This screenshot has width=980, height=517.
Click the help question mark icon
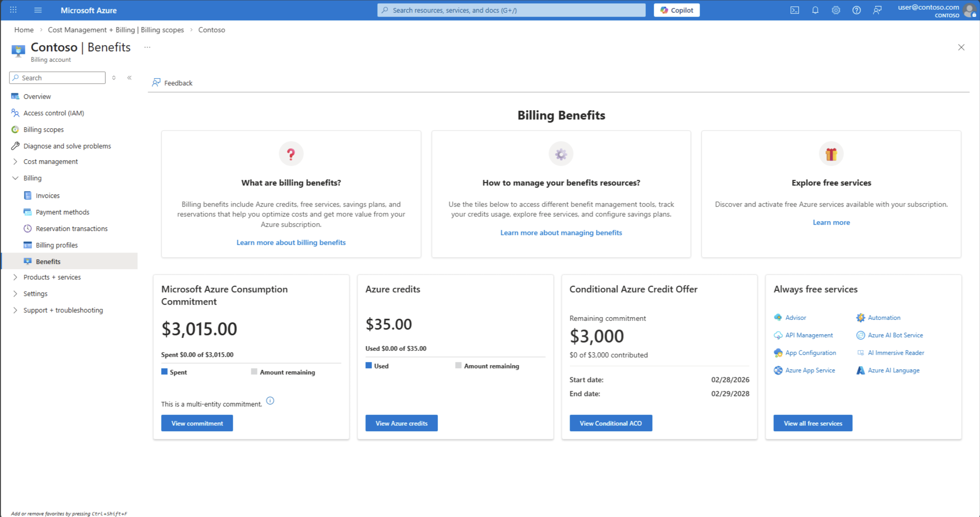point(856,10)
